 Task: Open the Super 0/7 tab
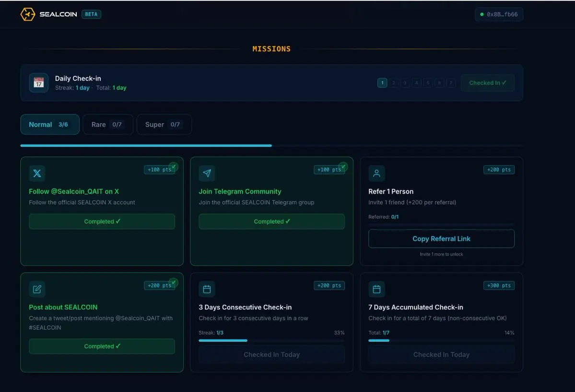pyautogui.click(x=164, y=125)
